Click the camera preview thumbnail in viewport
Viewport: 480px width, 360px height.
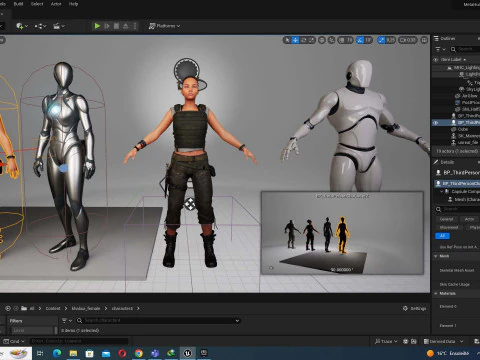[x=342, y=233]
